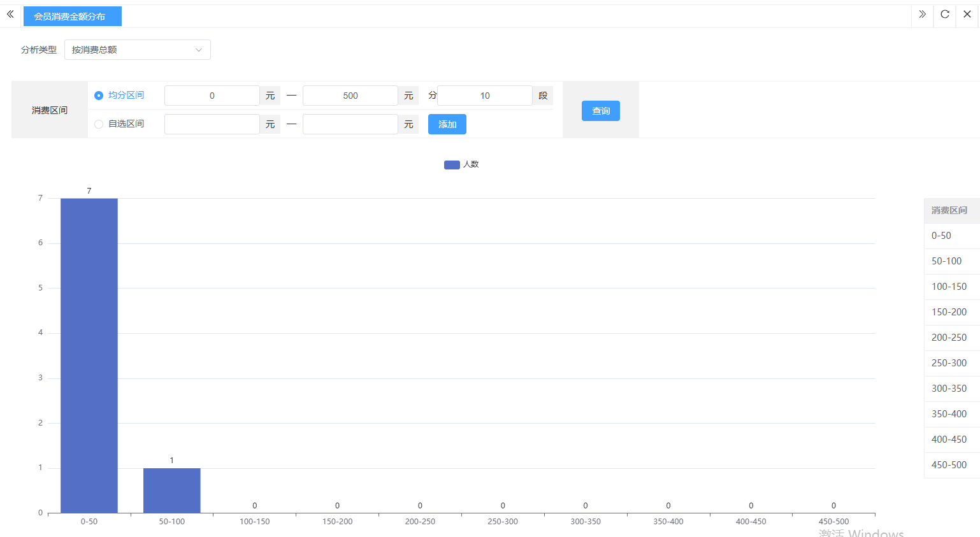This screenshot has height=537, width=980.
Task: Select the 自选区间 radio button
Action: coord(99,124)
